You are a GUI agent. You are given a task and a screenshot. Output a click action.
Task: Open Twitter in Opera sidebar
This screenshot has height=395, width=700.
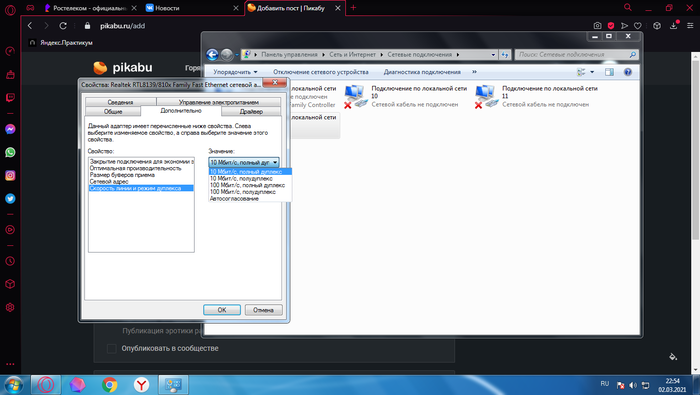coord(10,199)
